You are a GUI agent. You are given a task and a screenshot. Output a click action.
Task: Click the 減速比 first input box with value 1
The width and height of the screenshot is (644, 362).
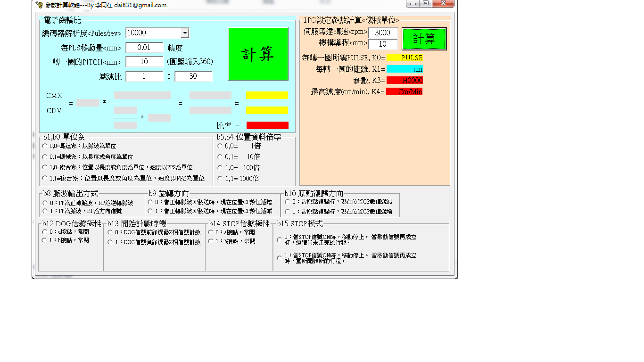[144, 76]
